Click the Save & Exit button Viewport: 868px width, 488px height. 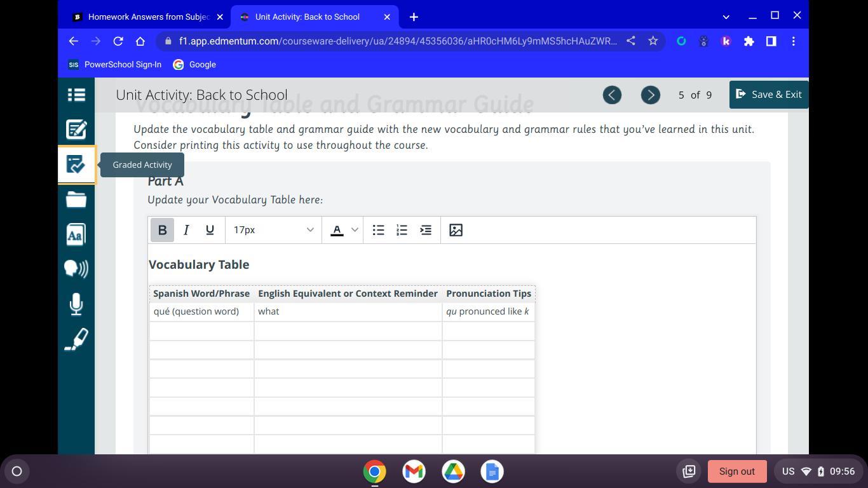click(x=769, y=95)
